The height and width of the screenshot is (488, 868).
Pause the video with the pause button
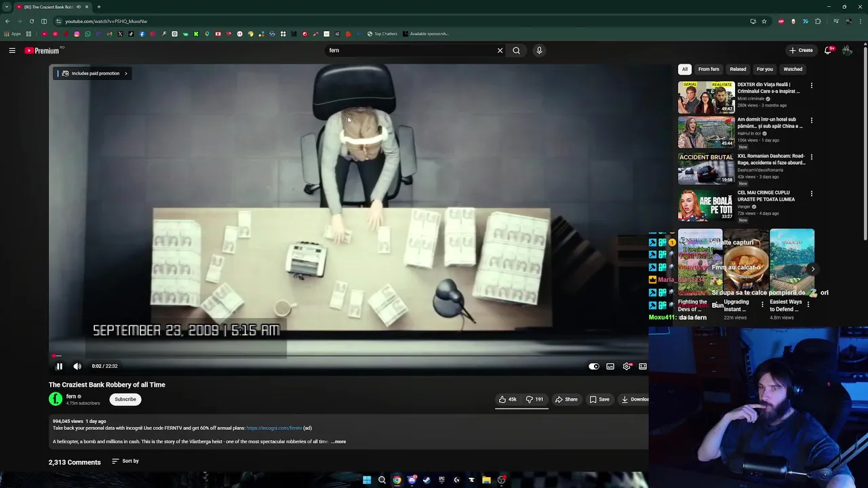59,366
